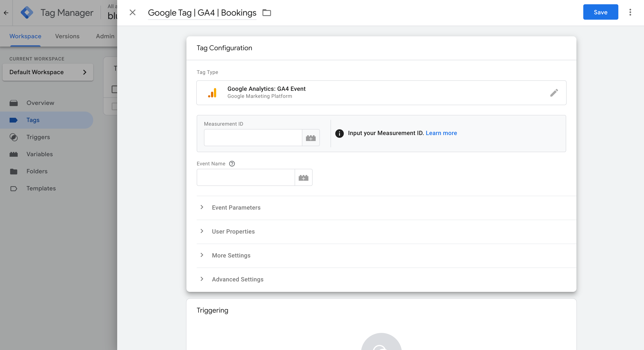
Task: Click the Triggers sidebar icon
Action: [13, 137]
